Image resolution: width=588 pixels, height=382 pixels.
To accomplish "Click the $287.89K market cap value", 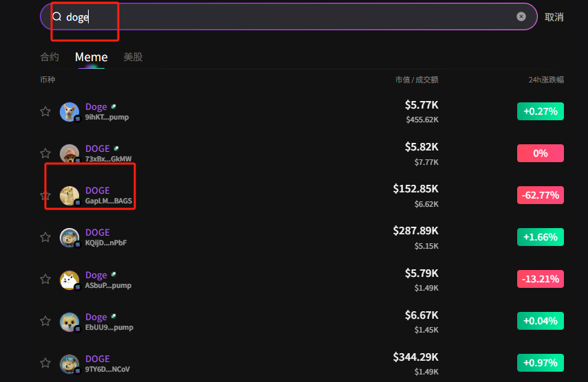I will click(x=415, y=231).
